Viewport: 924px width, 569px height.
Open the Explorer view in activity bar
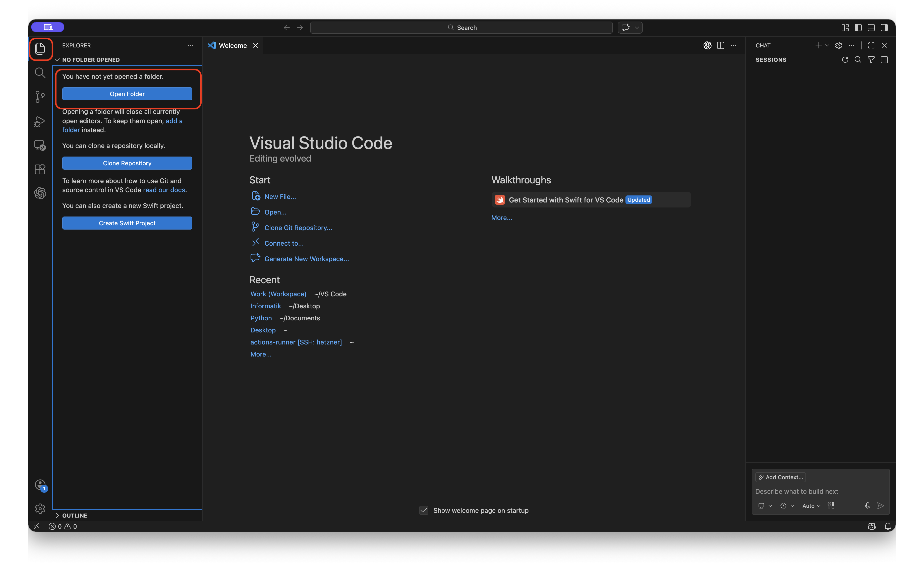point(40,49)
